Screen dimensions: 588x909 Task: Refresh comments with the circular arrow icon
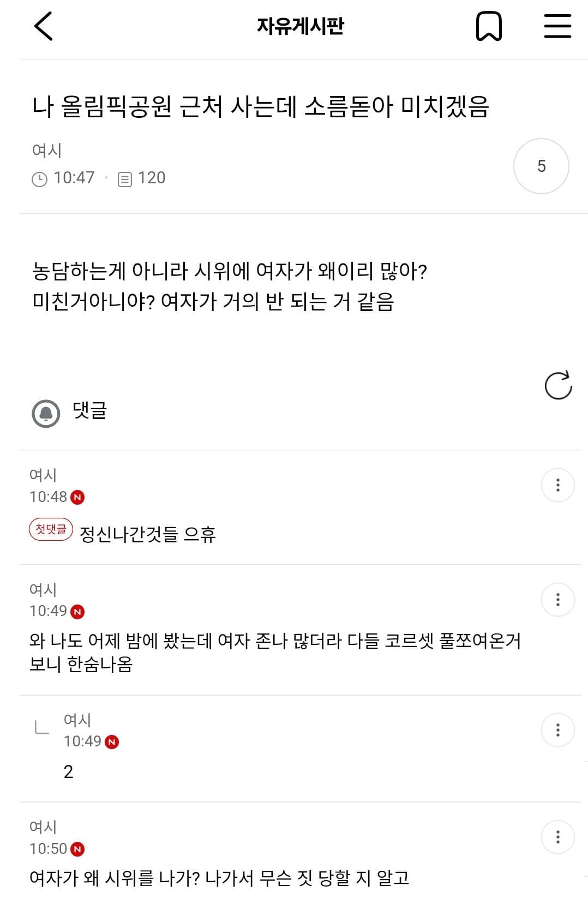tap(558, 385)
